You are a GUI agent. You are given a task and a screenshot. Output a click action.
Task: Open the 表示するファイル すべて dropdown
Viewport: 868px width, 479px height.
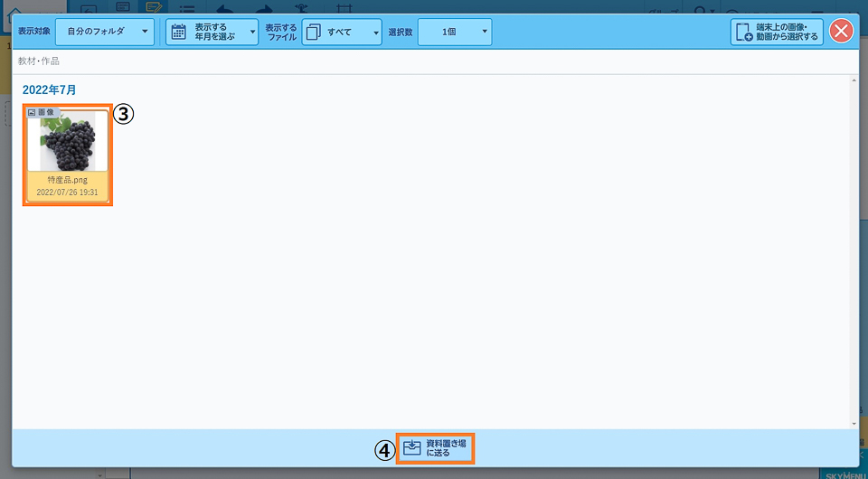(342, 33)
